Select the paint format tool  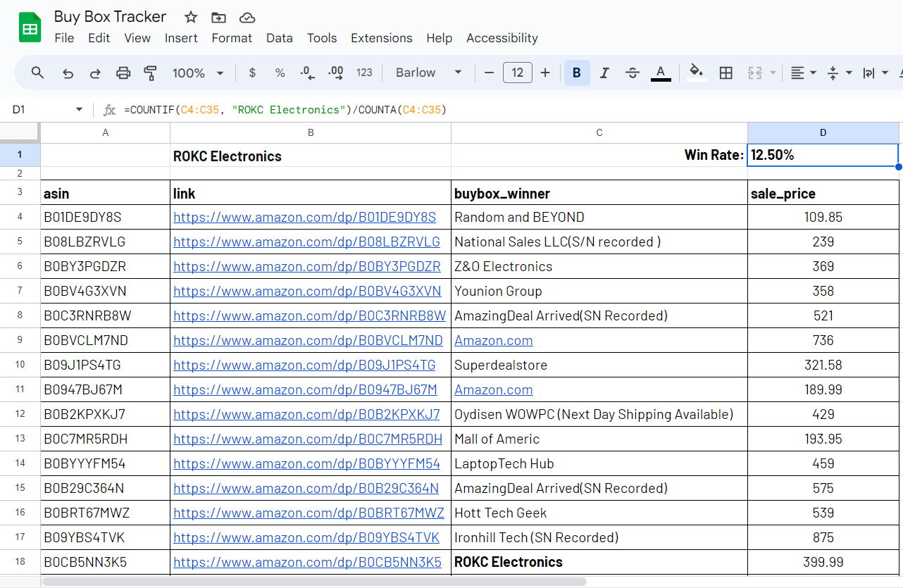[x=150, y=73]
